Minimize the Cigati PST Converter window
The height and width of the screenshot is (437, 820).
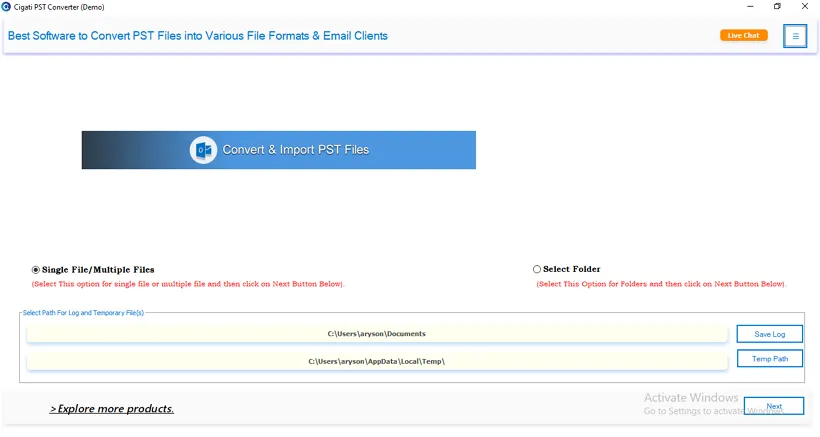750,7
